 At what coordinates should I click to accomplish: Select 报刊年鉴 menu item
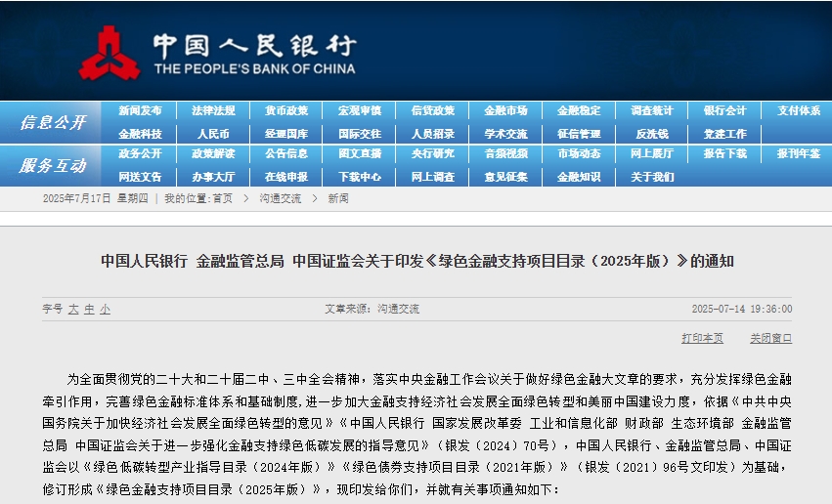pos(799,153)
